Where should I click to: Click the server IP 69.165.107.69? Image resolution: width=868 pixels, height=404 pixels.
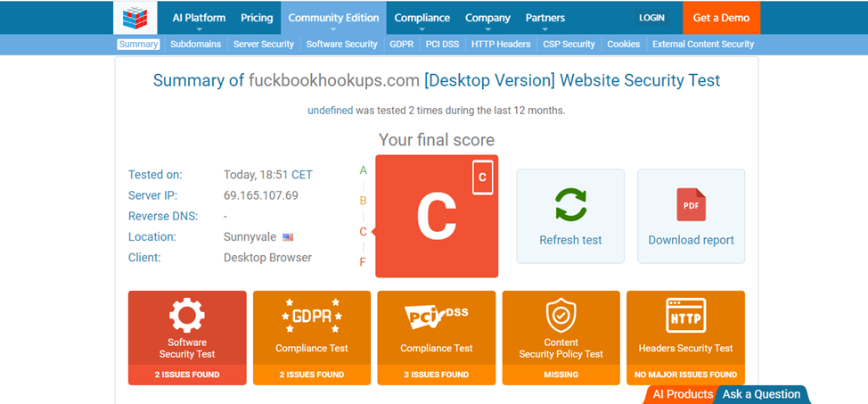point(261,195)
